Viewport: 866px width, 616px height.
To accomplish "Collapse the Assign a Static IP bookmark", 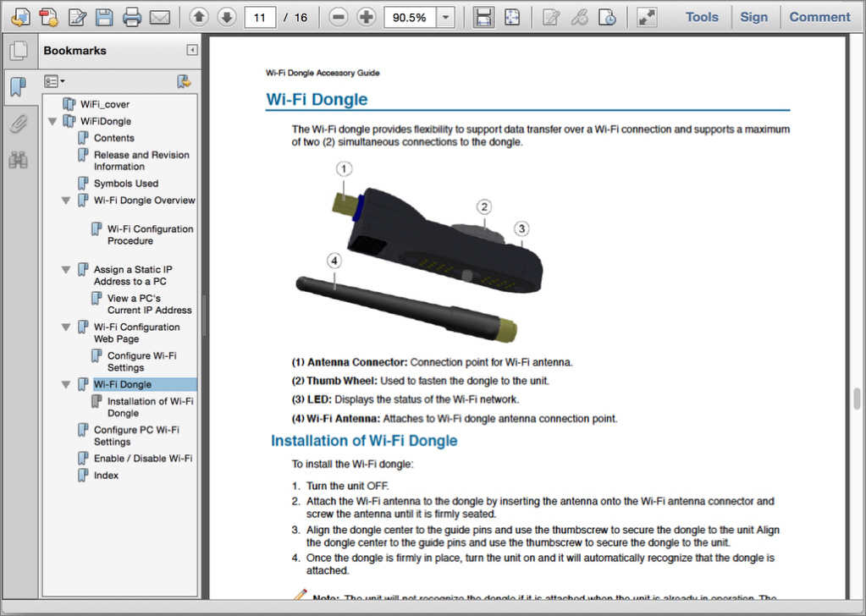I will [x=66, y=270].
